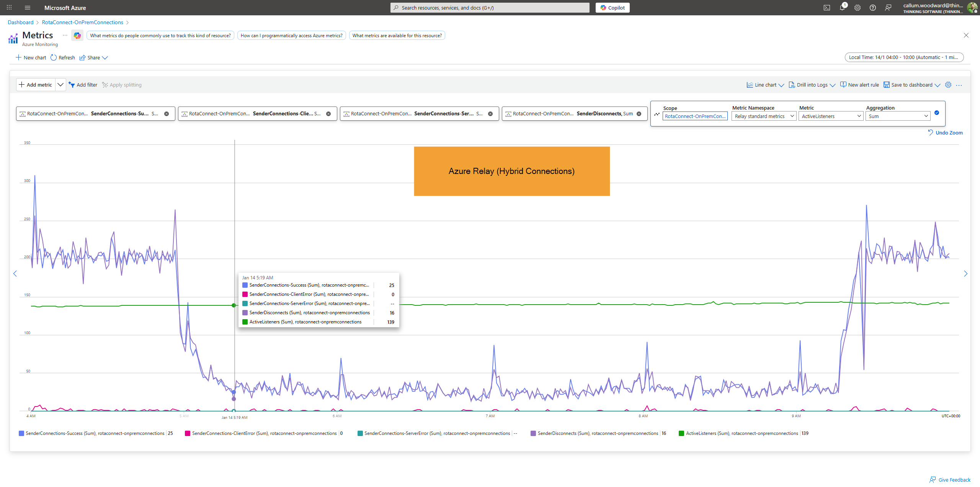Viewport: 980px width, 487px height.
Task: Click the Search resources input box
Action: point(490,8)
